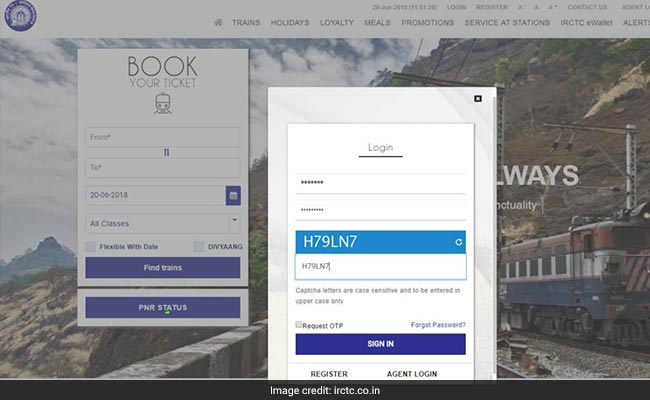Swap From and To stations arrows
Image resolution: width=650 pixels, height=400 pixels.
point(166,153)
